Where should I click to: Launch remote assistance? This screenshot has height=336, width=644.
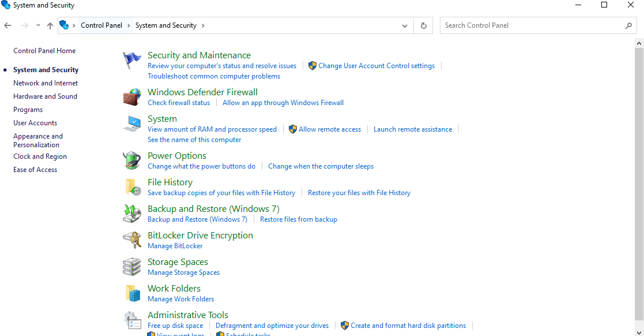413,129
